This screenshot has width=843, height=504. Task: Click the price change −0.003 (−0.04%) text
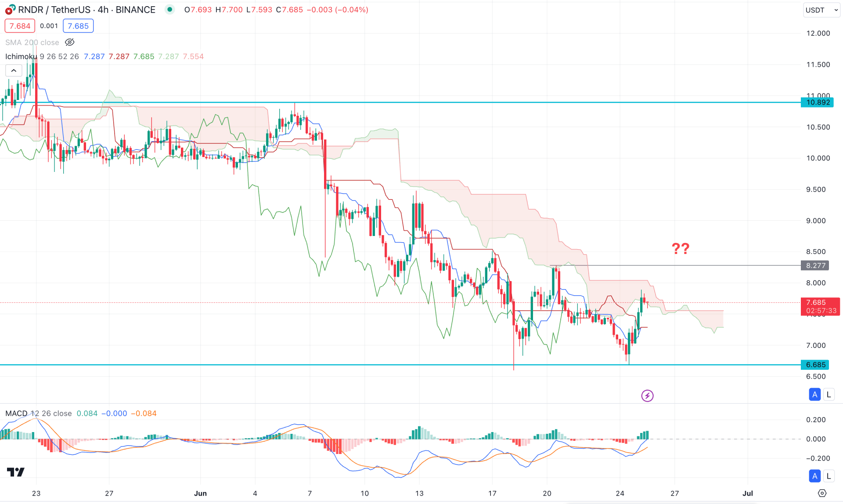click(x=337, y=10)
